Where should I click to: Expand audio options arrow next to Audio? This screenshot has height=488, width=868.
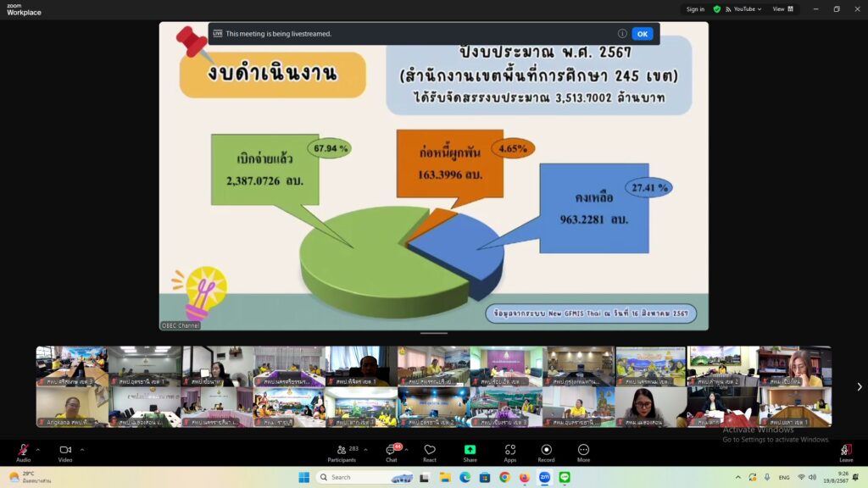click(x=37, y=450)
